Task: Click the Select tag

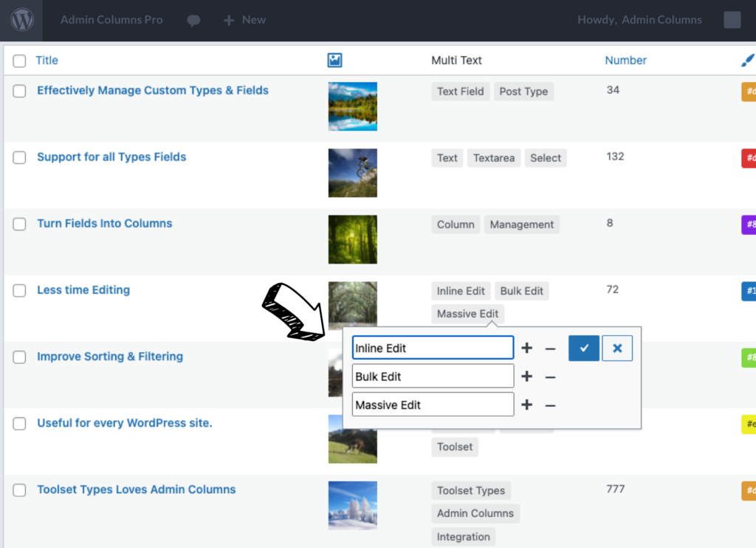Action: click(546, 158)
